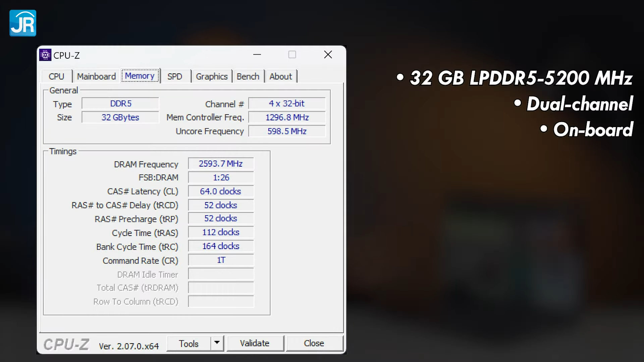Open the Tools menu button
This screenshot has width=644, height=362.
click(x=189, y=344)
